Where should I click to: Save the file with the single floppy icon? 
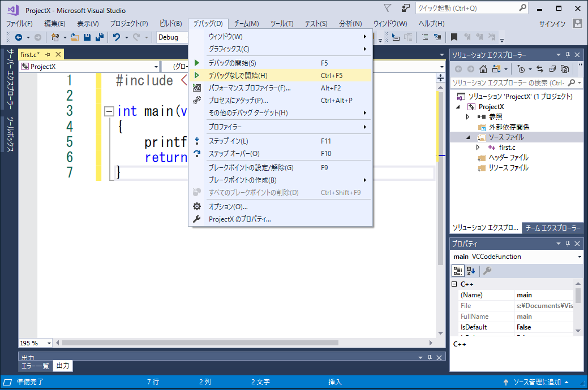[x=87, y=37]
